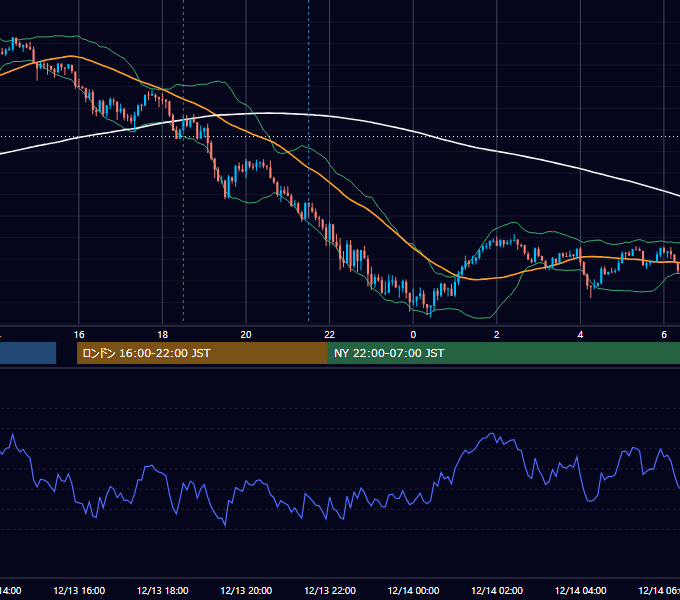680x600 pixels.
Task: Select the NY 22:00-07:00 JST session bar
Action: [504, 353]
